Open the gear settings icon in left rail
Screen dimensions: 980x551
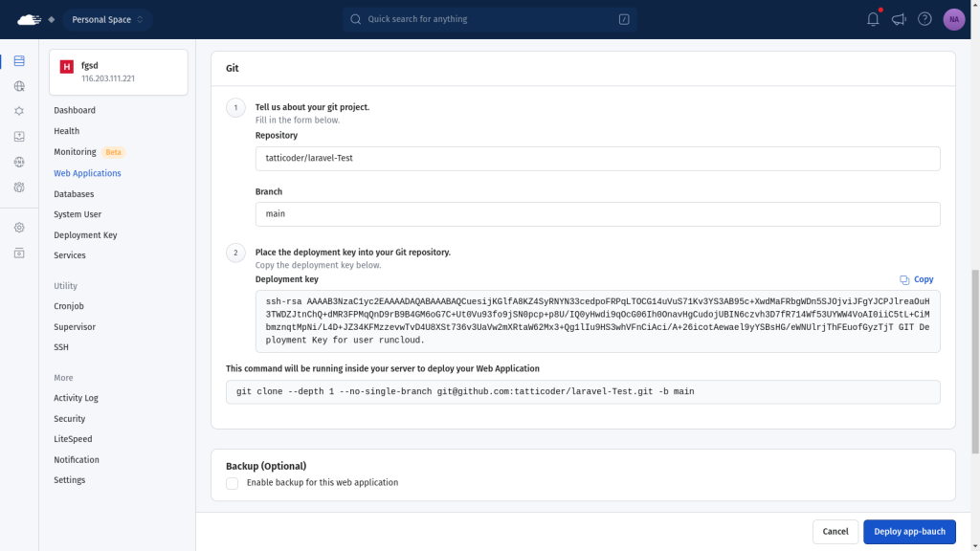point(19,228)
